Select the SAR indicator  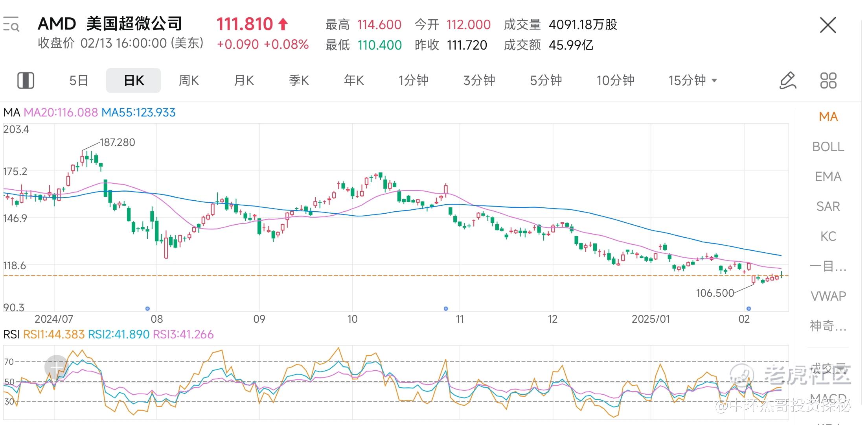[x=828, y=207]
